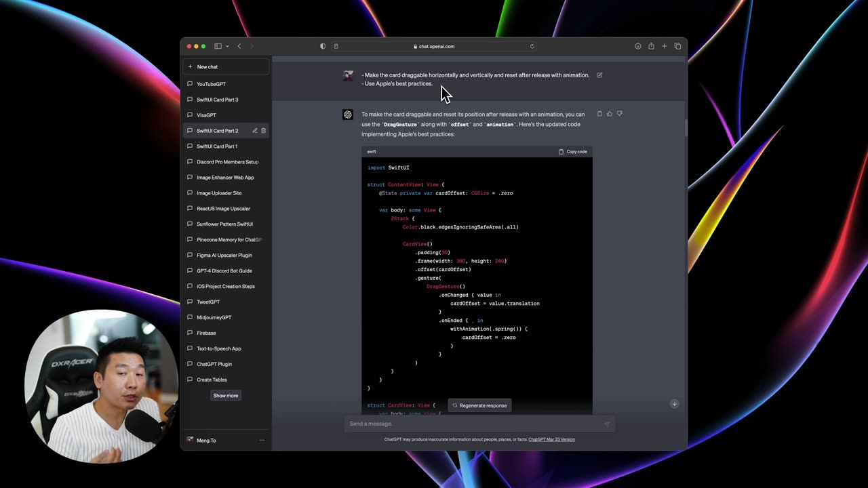
Task: Give the response a thumbs down
Action: (619, 114)
